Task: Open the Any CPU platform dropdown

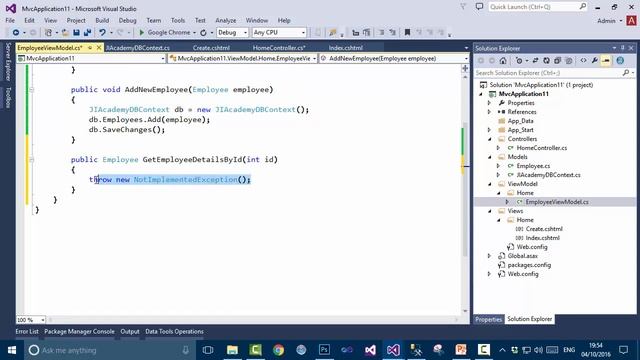Action: coord(279,32)
